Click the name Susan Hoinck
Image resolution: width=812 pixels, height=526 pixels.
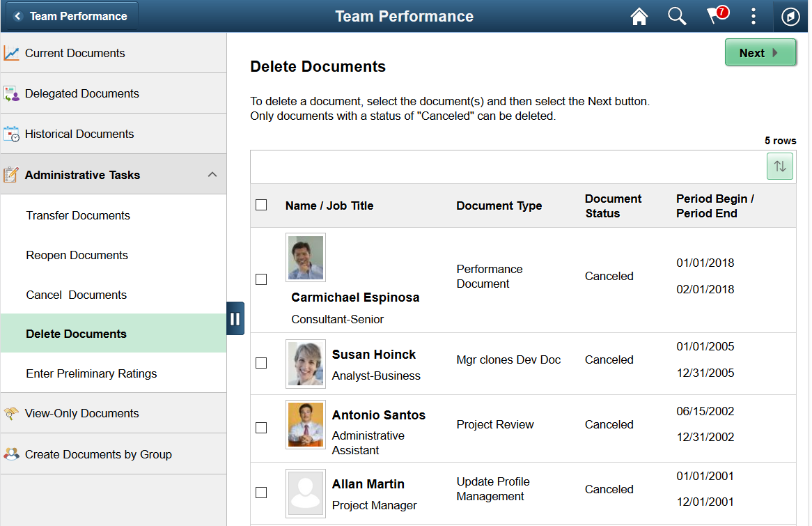374,355
